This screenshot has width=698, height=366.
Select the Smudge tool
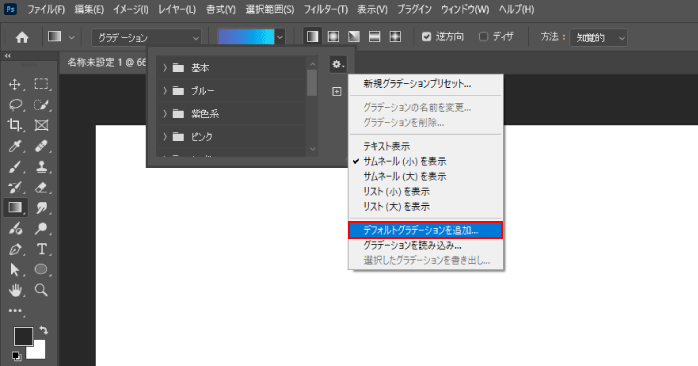click(x=41, y=207)
